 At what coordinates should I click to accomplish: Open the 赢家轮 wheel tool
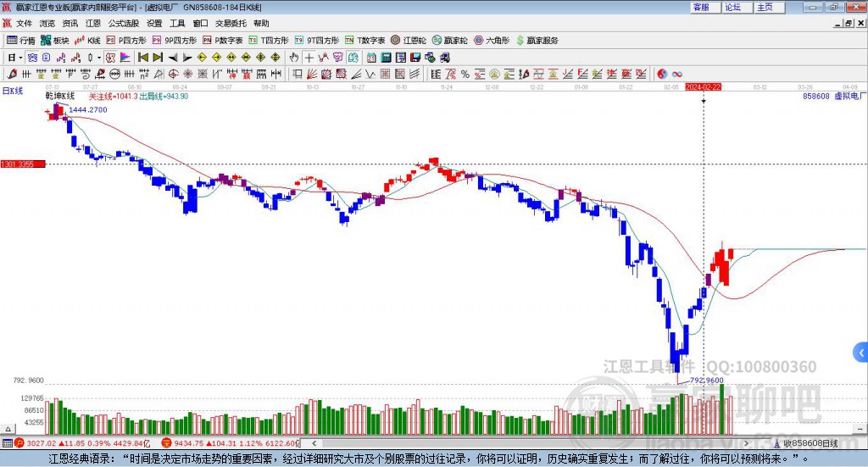(x=450, y=41)
